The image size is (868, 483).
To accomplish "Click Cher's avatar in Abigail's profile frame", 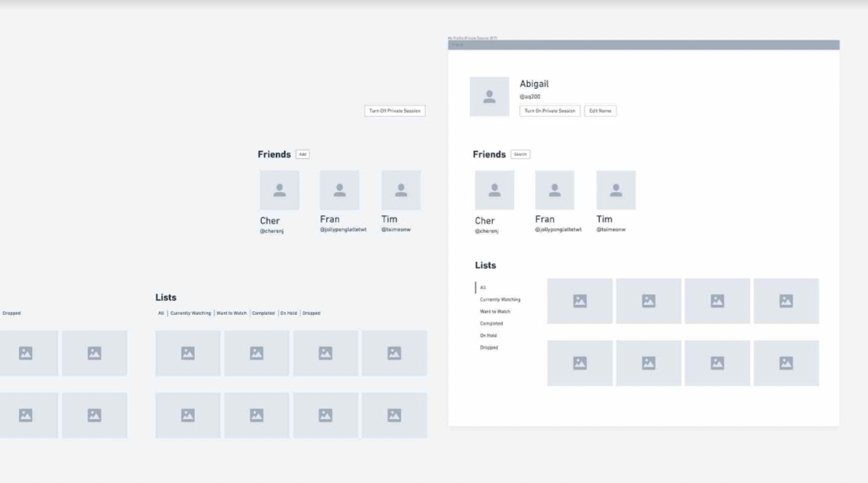I will (494, 190).
